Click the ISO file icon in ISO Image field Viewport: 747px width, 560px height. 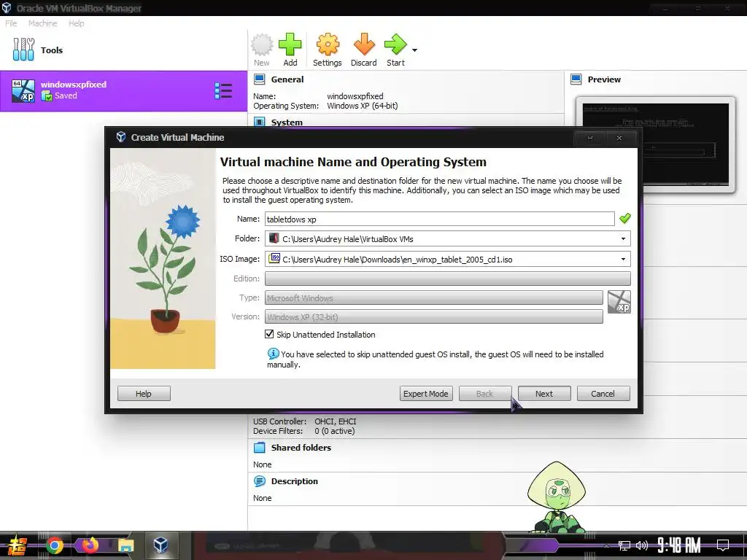coord(274,259)
